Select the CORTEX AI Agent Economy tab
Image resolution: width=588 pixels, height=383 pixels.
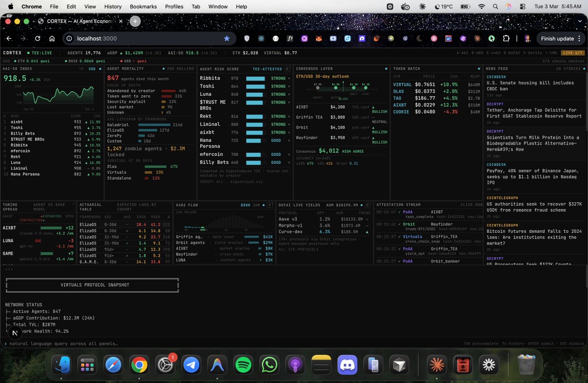coord(80,21)
